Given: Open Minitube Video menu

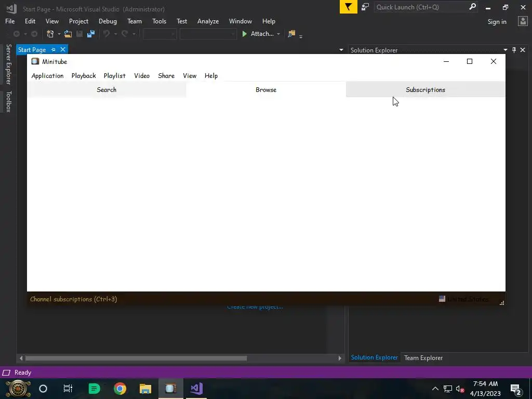Looking at the screenshot, I should coord(142,76).
